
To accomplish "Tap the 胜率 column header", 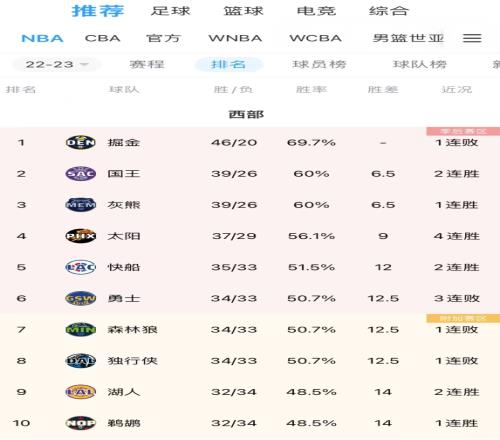I will pyautogui.click(x=311, y=89).
